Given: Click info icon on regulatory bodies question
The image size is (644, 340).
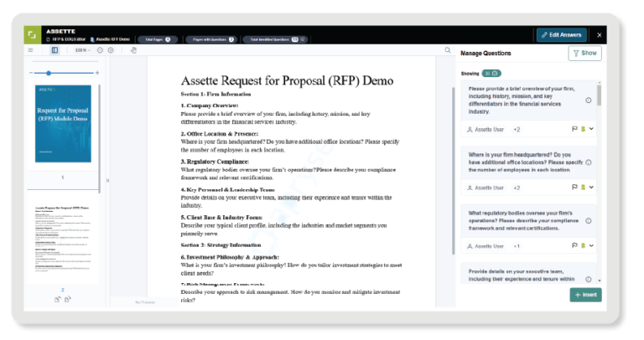Looking at the screenshot, I should [x=588, y=220].
